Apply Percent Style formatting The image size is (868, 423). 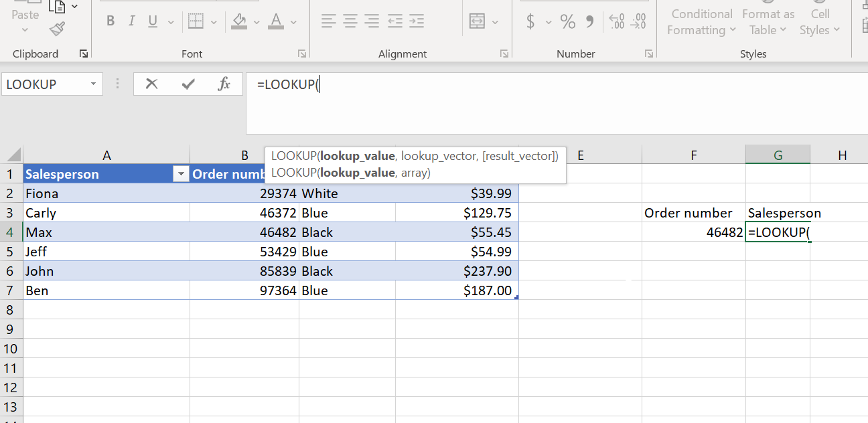coord(567,21)
